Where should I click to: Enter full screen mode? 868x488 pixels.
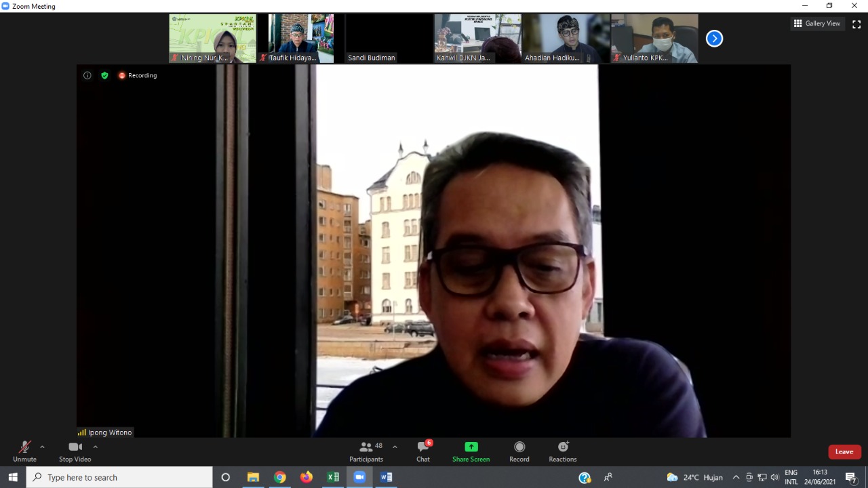[856, 24]
